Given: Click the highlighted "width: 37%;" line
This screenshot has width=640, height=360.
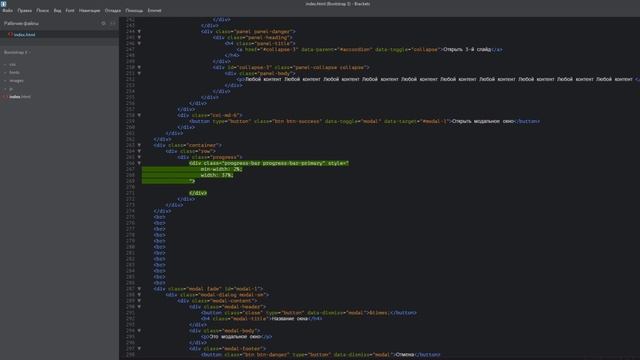Looking at the screenshot, I should click(x=217, y=175).
